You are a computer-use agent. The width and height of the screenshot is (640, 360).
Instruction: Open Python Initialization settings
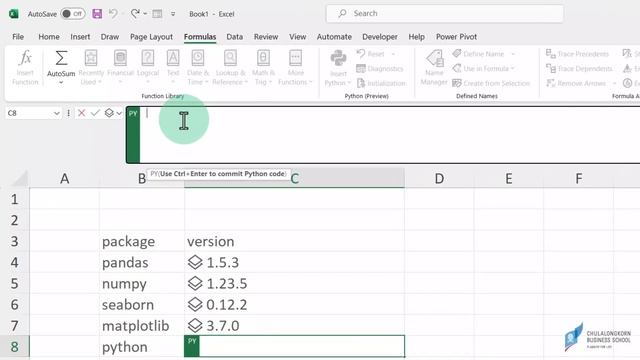pyautogui.click(x=381, y=83)
